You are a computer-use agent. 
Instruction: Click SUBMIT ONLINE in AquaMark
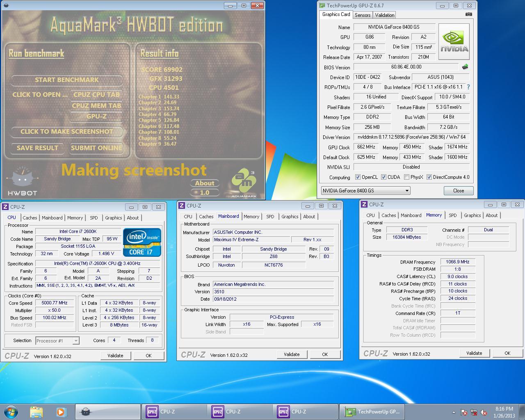click(x=96, y=148)
